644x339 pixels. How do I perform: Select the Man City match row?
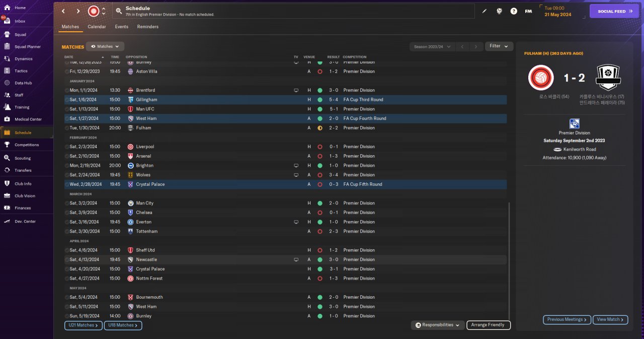point(285,203)
